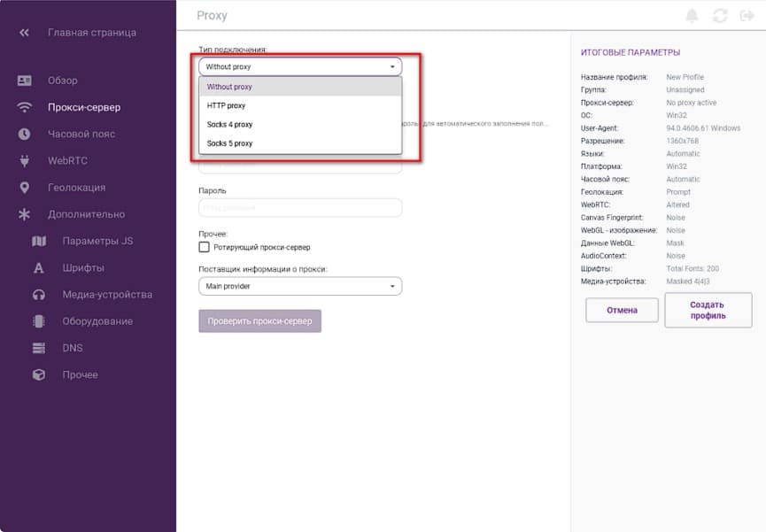Collapse sidebar with double chevron icon

point(25,33)
